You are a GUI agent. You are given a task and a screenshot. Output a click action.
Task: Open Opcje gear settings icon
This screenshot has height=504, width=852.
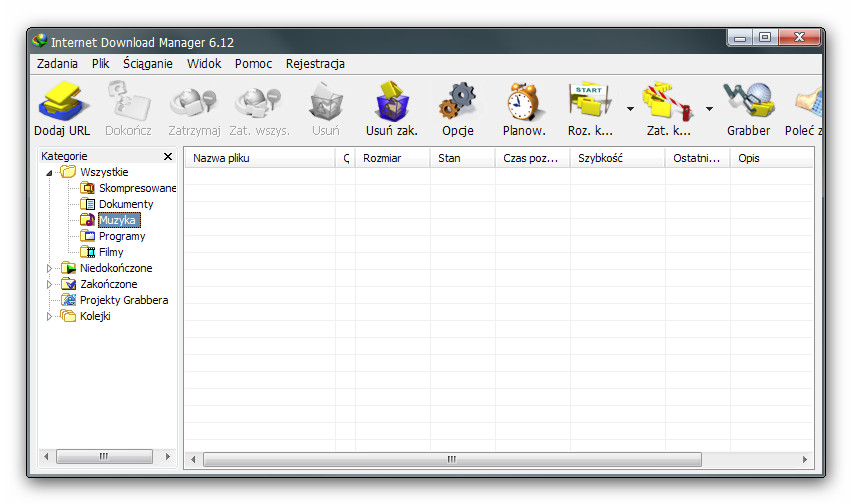point(457,102)
